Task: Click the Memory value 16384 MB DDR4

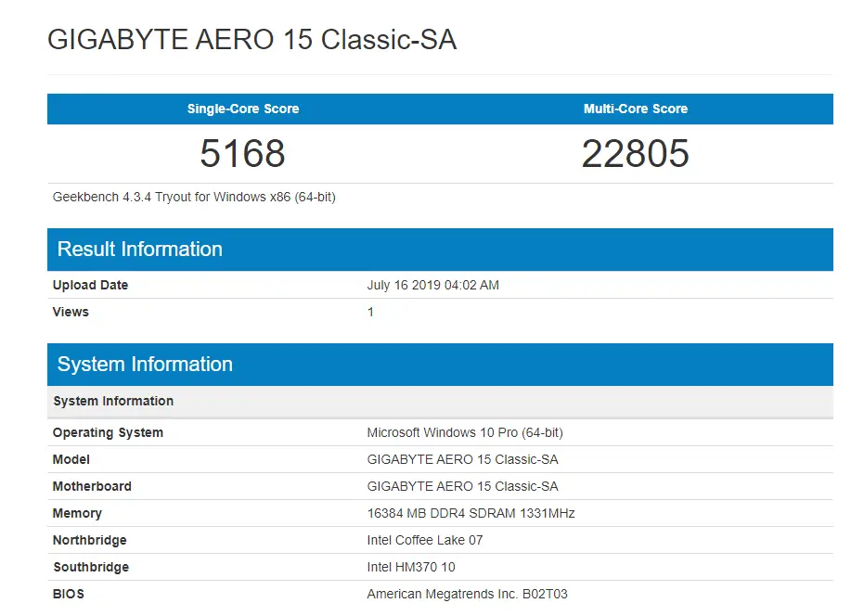Action: click(471, 514)
